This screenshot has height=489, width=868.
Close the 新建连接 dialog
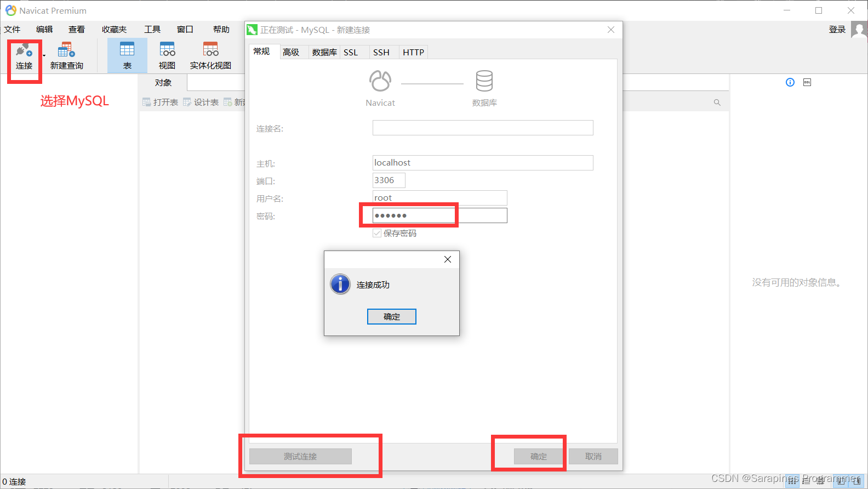611,30
